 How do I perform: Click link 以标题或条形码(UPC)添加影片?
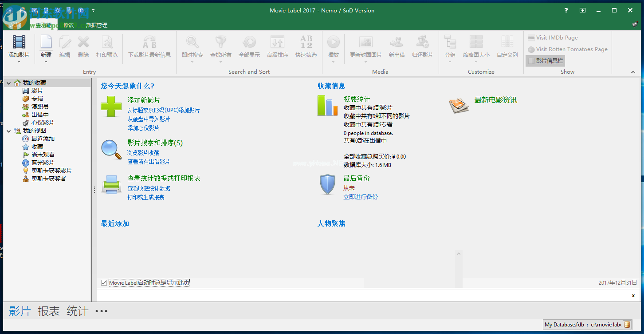pos(164,110)
